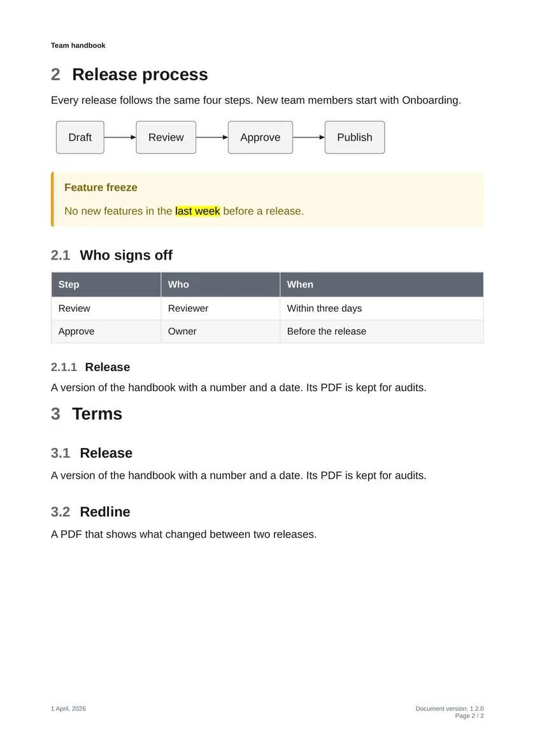The height and width of the screenshot is (756, 535).
Task: Click the '2.1 Who signs off' heading
Action: 111,255
